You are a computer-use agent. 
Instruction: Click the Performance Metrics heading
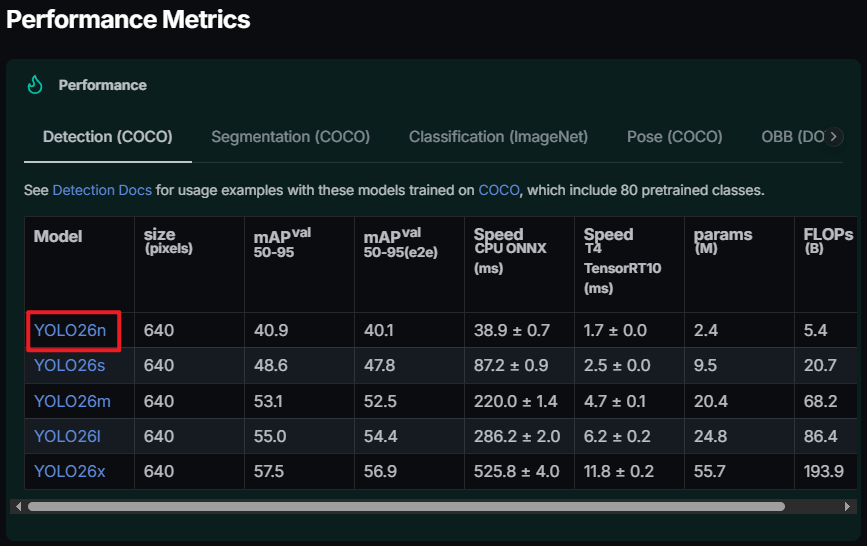point(128,19)
